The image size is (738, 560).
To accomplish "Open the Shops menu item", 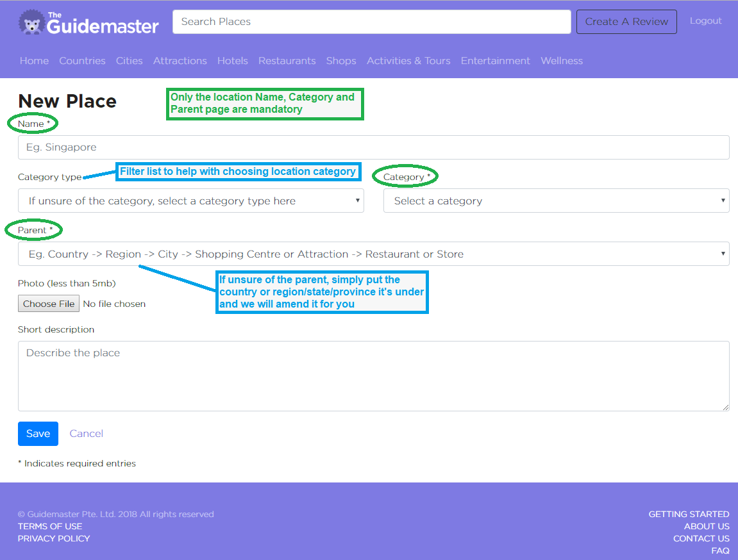I will pyautogui.click(x=341, y=61).
